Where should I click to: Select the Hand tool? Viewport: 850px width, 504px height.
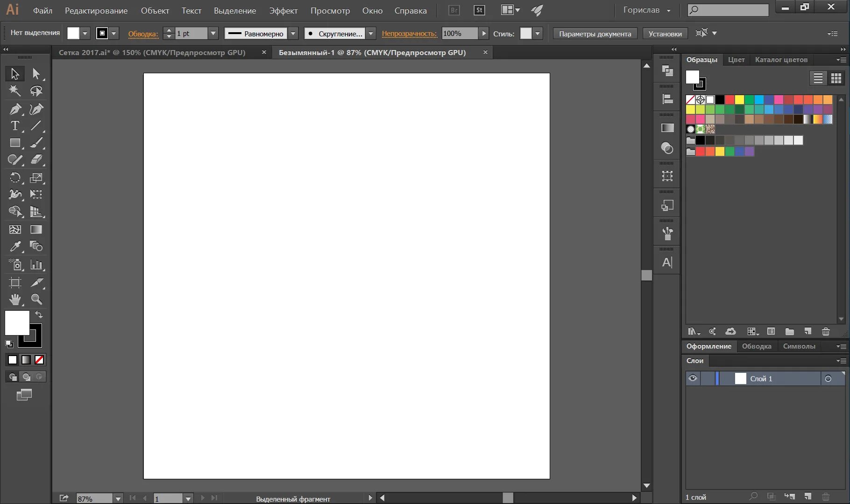click(x=15, y=299)
